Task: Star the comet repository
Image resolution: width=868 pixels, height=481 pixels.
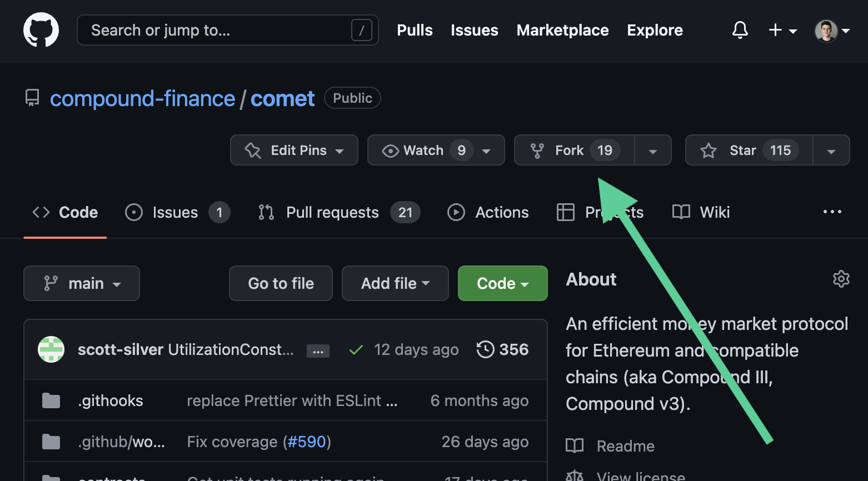Action: pyautogui.click(x=749, y=150)
